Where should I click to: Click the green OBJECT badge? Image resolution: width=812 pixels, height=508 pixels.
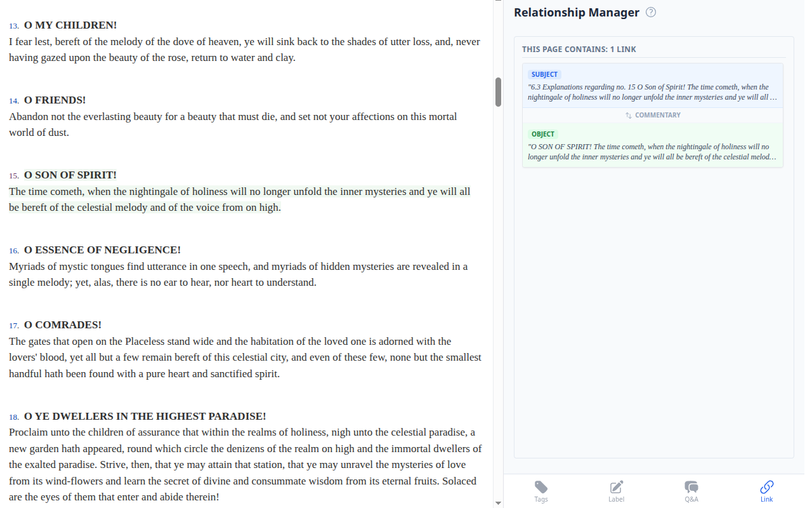pyautogui.click(x=542, y=134)
